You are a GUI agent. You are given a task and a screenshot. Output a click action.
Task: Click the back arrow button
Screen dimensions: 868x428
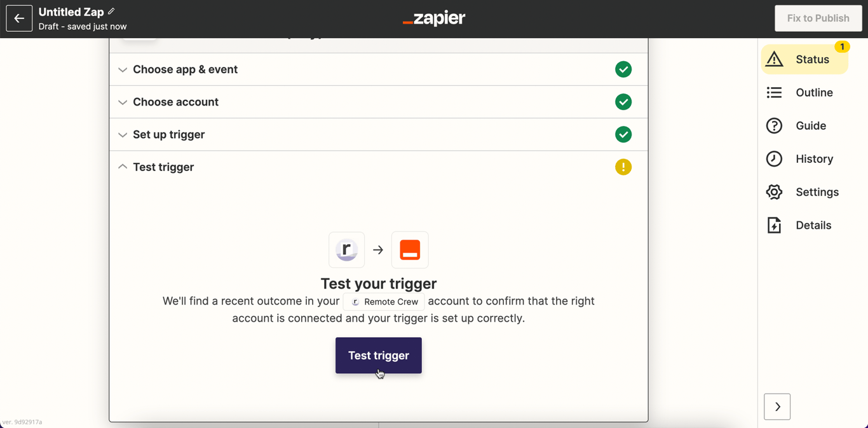coord(19,18)
